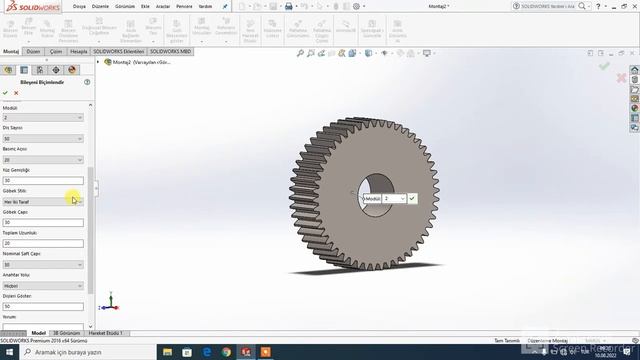
Task: Click the Yüz Genişliği input field
Action: point(43,180)
